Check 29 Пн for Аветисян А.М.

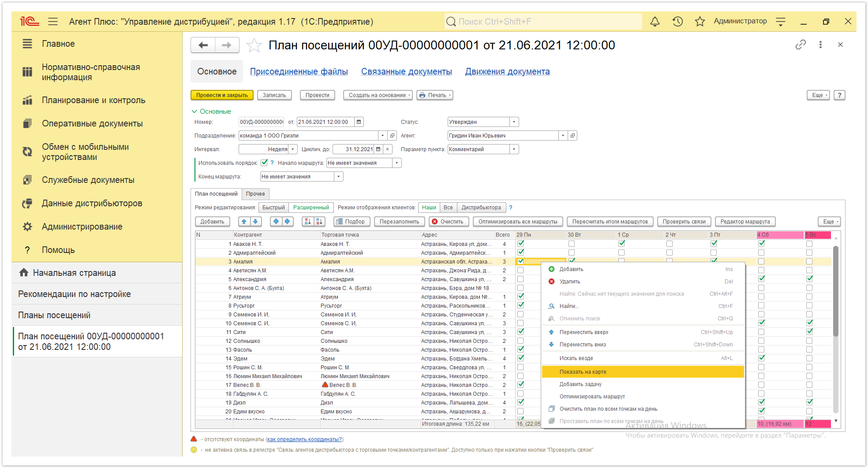click(x=520, y=270)
